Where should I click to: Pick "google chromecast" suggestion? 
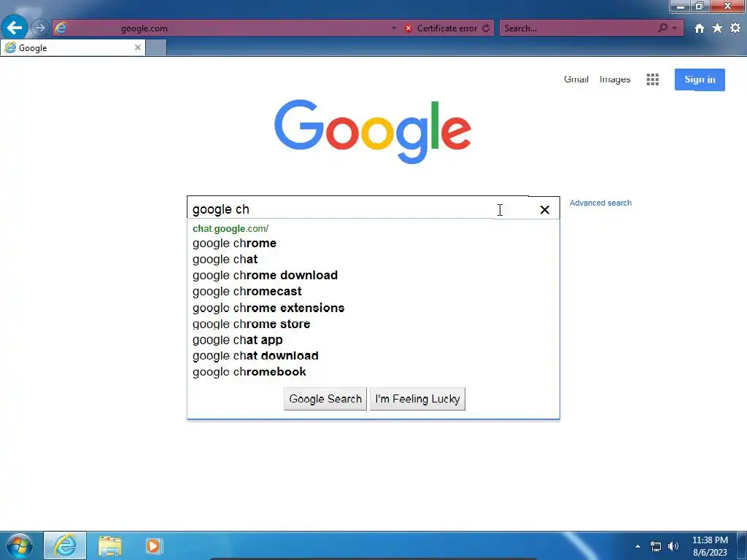(x=247, y=292)
